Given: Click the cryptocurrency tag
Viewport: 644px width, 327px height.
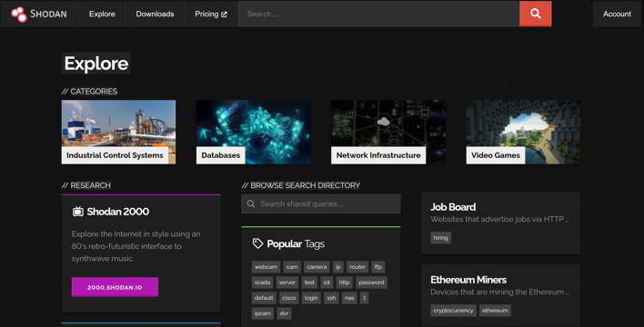Looking at the screenshot, I should pos(453,311).
